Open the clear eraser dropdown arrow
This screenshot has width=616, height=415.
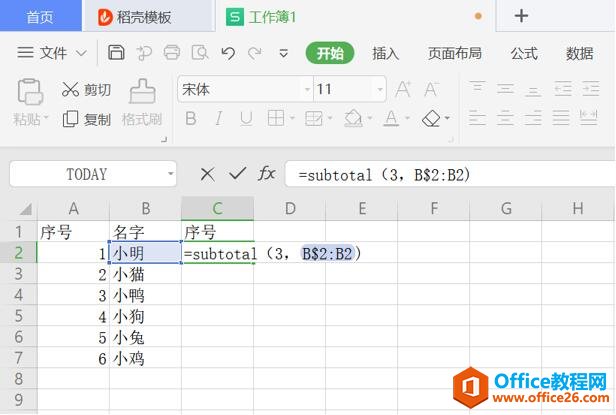[x=447, y=118]
